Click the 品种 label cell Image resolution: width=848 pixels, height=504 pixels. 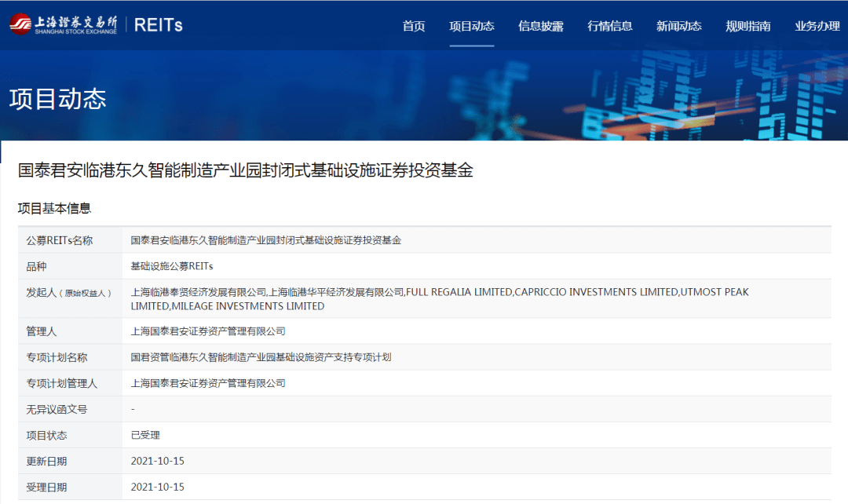(x=71, y=266)
